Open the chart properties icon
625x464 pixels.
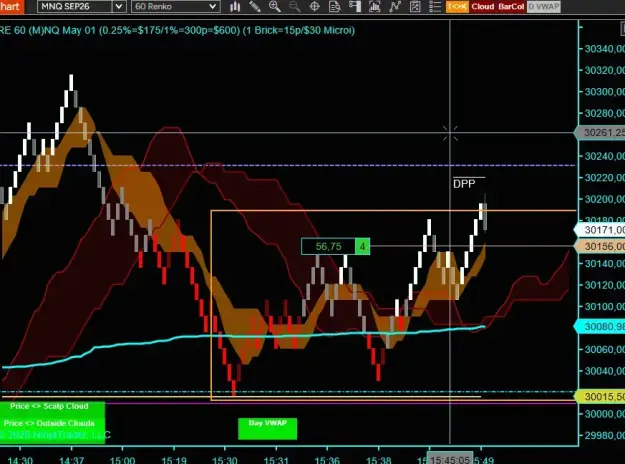click(x=415, y=6)
